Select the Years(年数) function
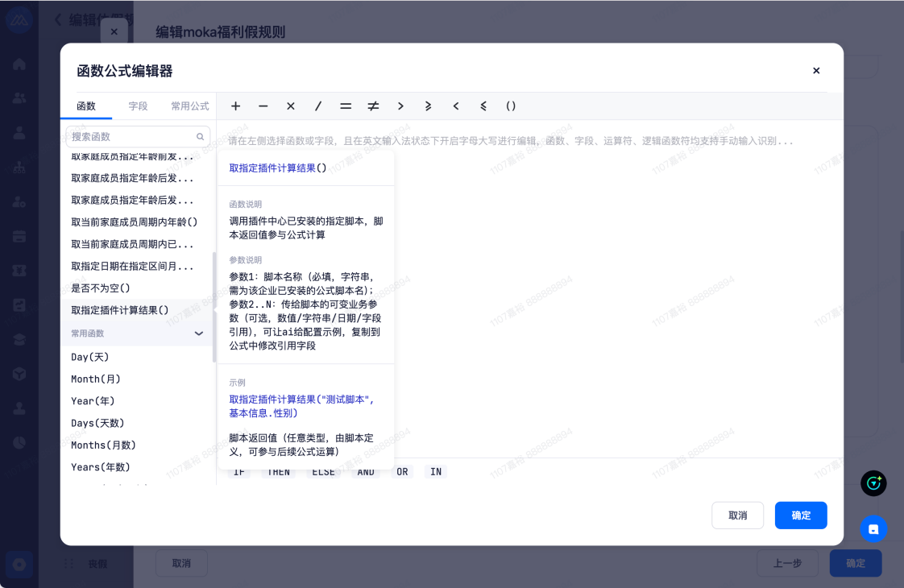Image resolution: width=904 pixels, height=588 pixels. (101, 467)
